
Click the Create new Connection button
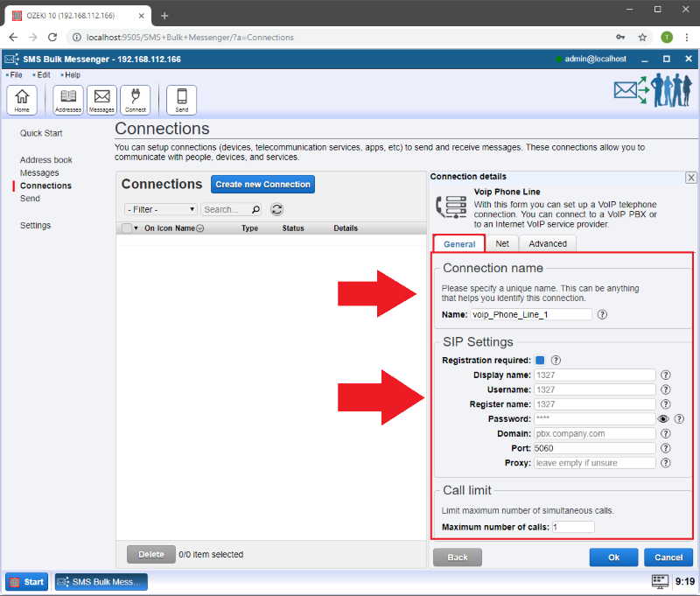point(262,185)
